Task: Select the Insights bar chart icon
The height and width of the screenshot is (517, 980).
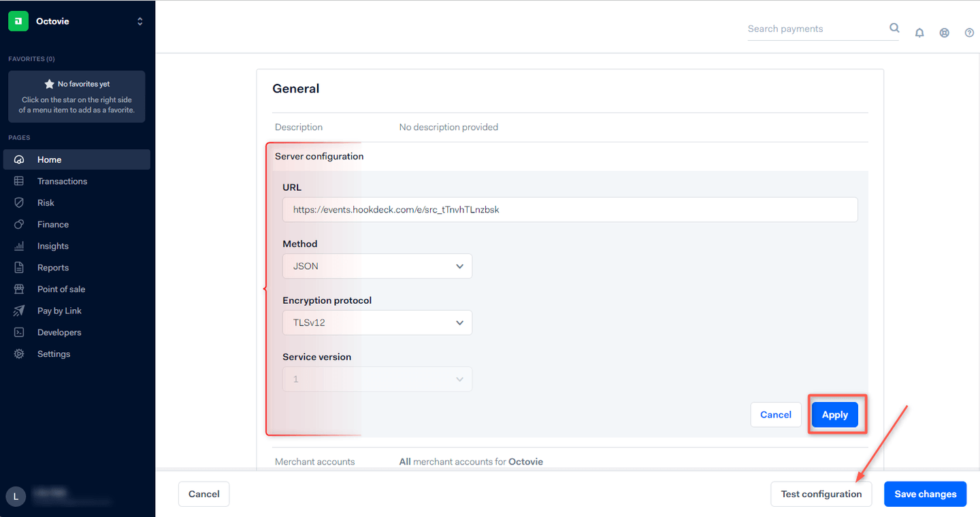Action: (x=20, y=245)
